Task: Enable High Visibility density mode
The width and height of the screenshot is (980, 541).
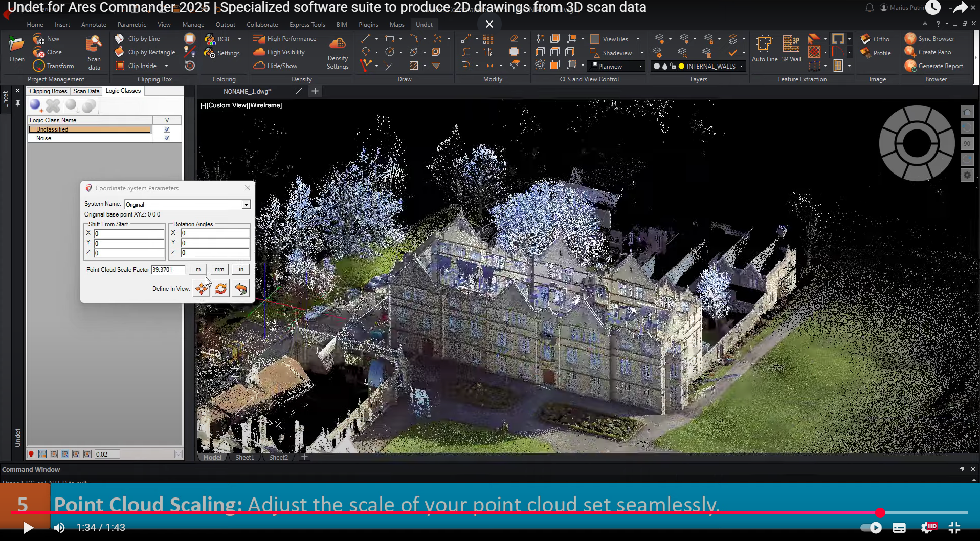Action: pos(279,52)
